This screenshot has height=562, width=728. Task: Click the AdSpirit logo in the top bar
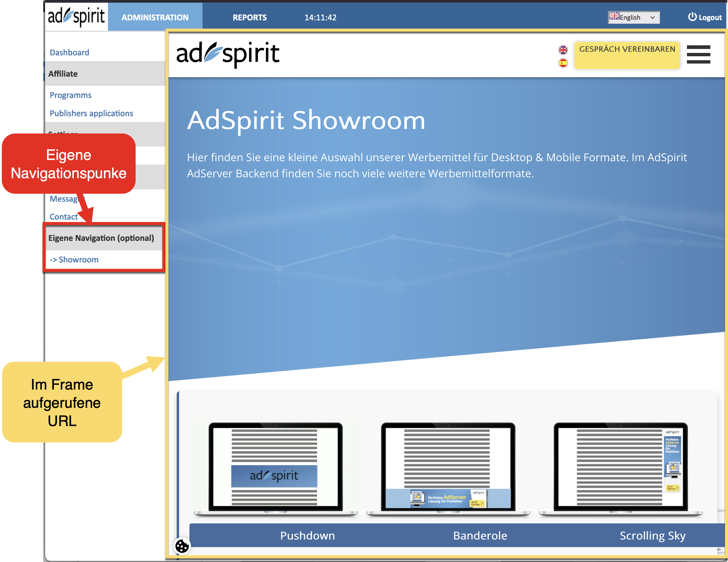click(x=76, y=16)
